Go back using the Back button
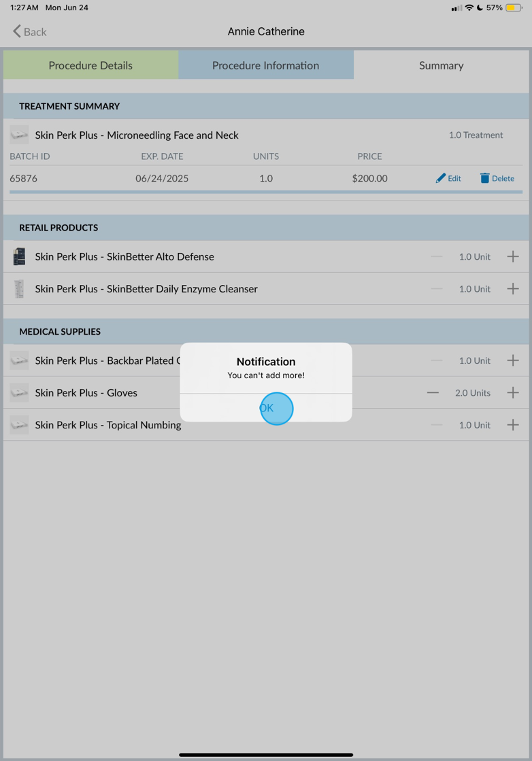The image size is (532, 761). pyautogui.click(x=30, y=31)
